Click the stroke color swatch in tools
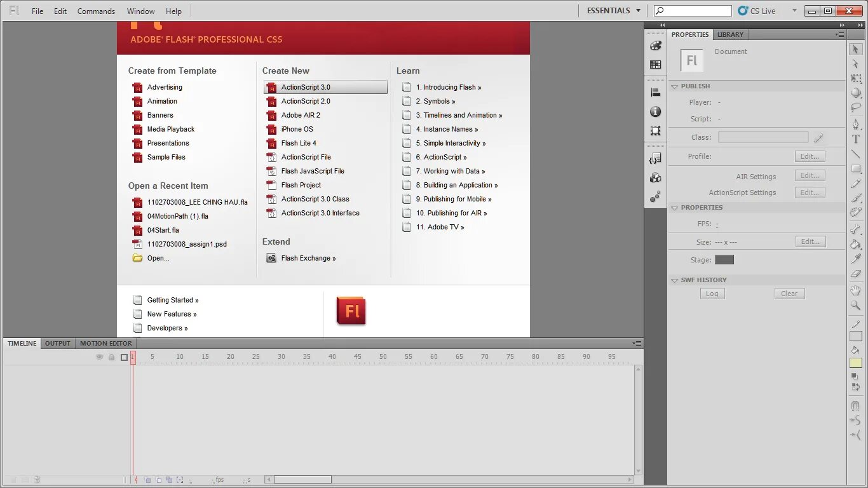 856,337
